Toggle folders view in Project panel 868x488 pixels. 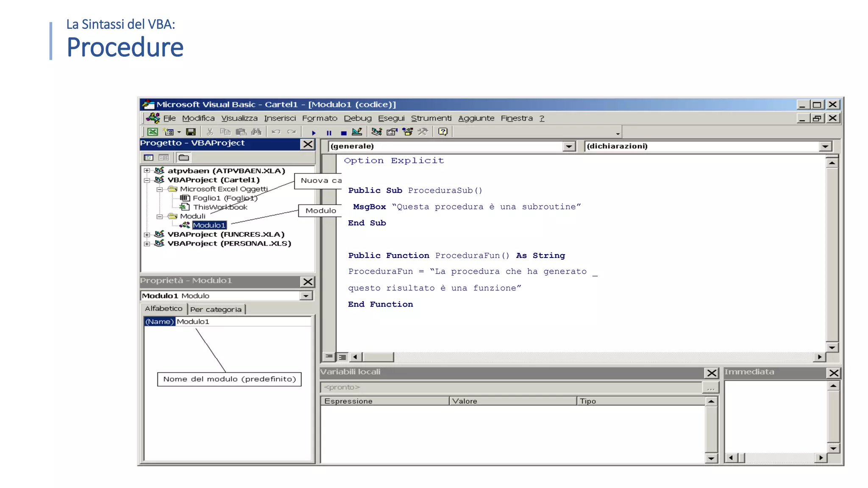pos(184,158)
